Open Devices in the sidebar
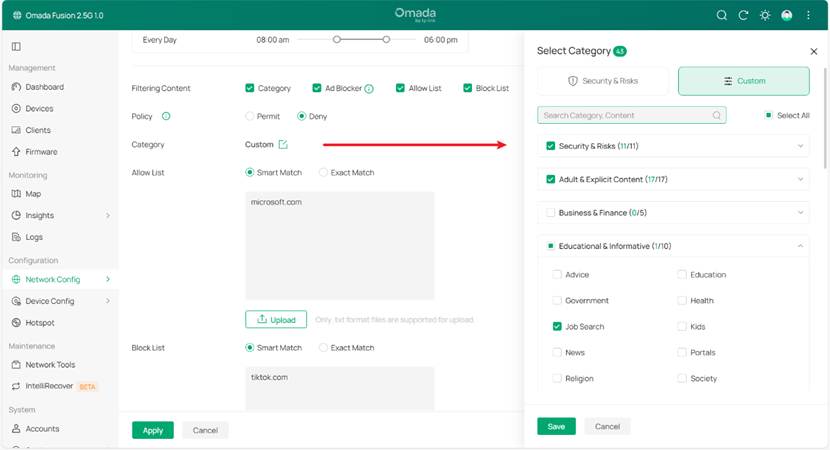The height and width of the screenshot is (450, 830). click(39, 109)
